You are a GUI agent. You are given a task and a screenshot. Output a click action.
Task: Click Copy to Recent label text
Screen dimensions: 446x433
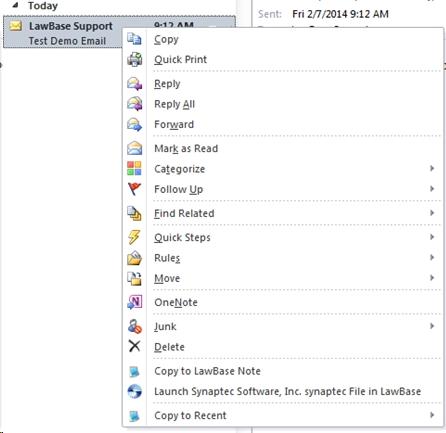coord(190,416)
